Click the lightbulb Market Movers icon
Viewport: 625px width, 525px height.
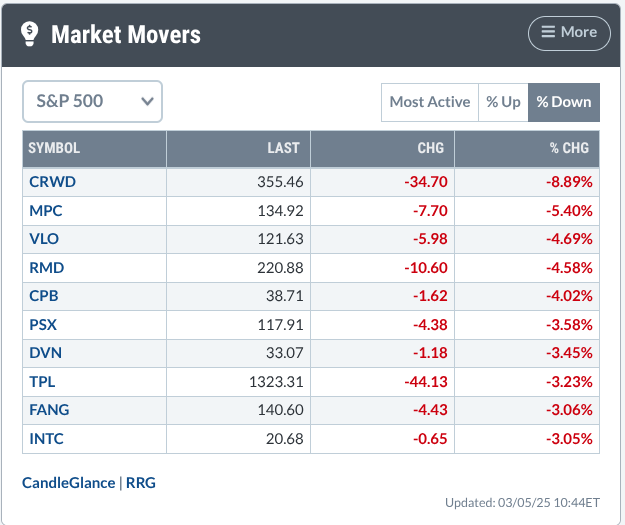pyautogui.click(x=29, y=34)
